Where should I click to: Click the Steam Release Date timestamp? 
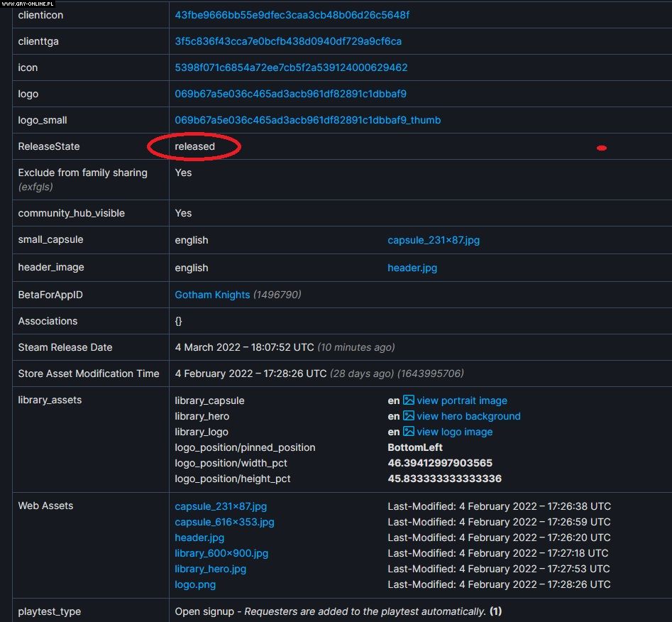[244, 347]
